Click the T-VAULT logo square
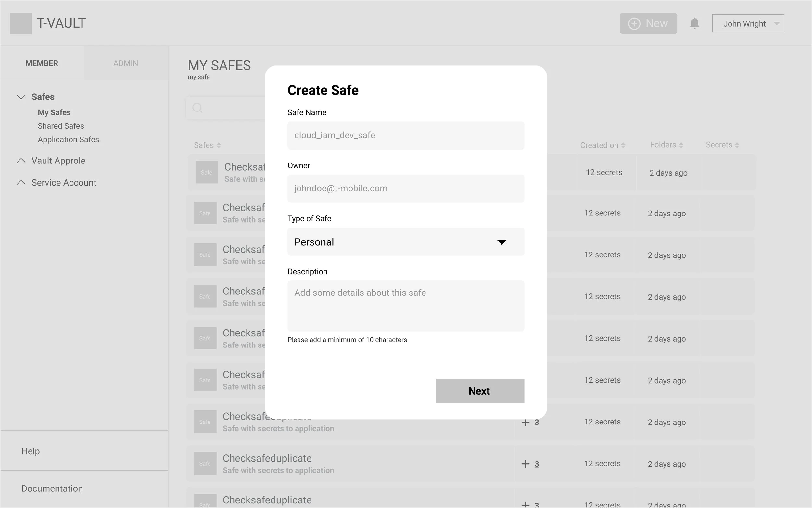812x508 pixels. (21, 23)
